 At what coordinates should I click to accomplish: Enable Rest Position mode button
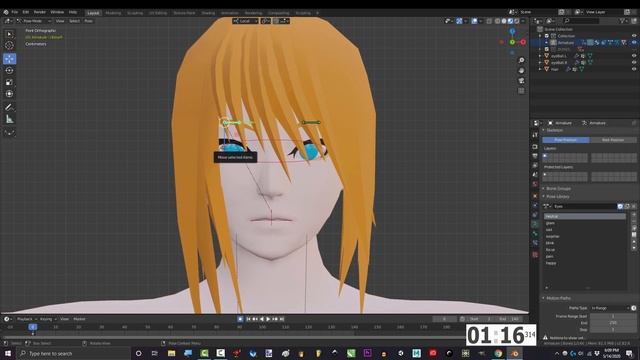click(613, 140)
